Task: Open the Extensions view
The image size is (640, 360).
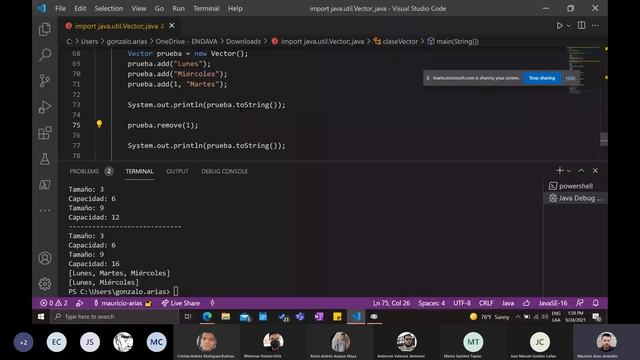Action: point(45,133)
